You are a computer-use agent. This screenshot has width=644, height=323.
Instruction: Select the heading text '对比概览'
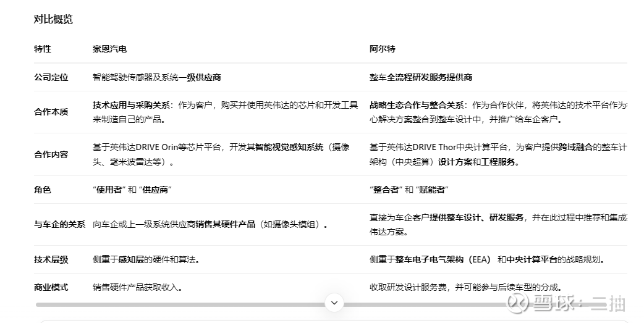pyautogui.click(x=53, y=19)
